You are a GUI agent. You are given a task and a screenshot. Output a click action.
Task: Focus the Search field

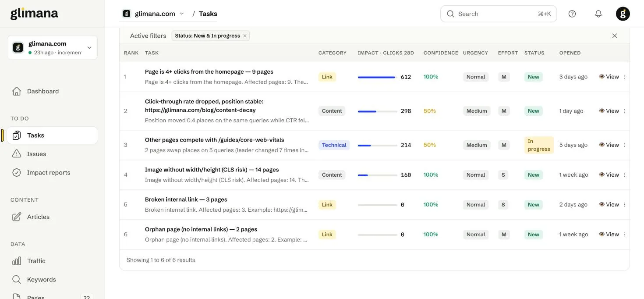pyautogui.click(x=499, y=14)
